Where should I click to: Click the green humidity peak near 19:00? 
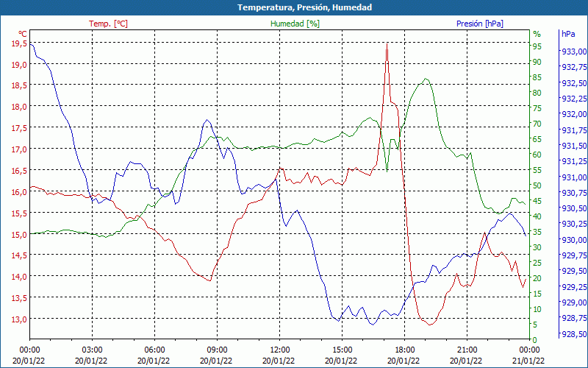pyautogui.click(x=426, y=79)
